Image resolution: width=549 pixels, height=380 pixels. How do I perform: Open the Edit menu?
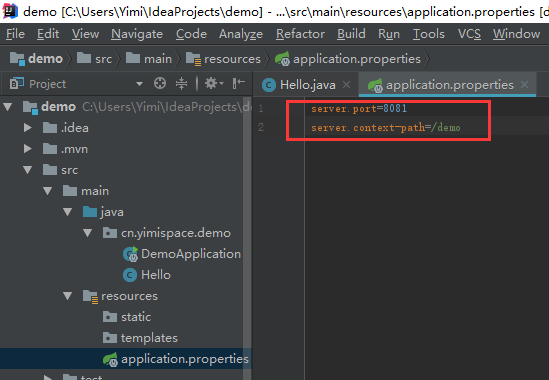[x=48, y=34]
